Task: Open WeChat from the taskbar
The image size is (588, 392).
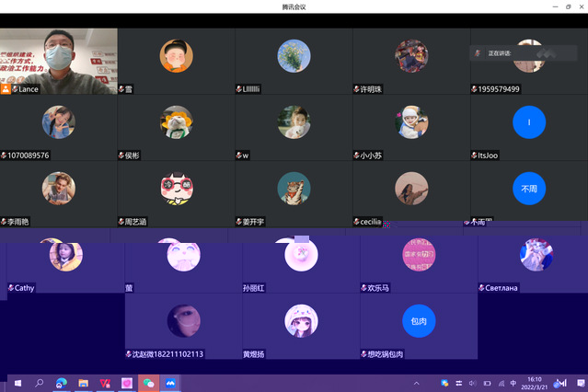Action: click(x=148, y=383)
